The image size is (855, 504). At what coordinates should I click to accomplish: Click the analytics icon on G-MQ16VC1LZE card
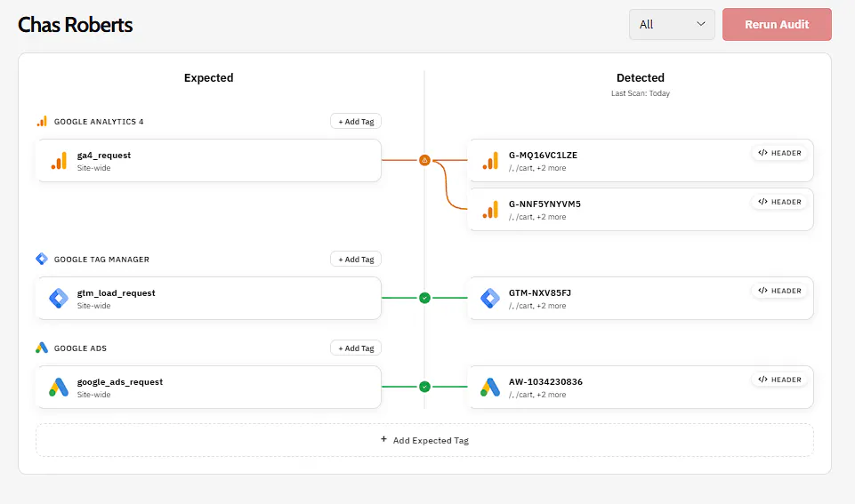[x=491, y=161]
